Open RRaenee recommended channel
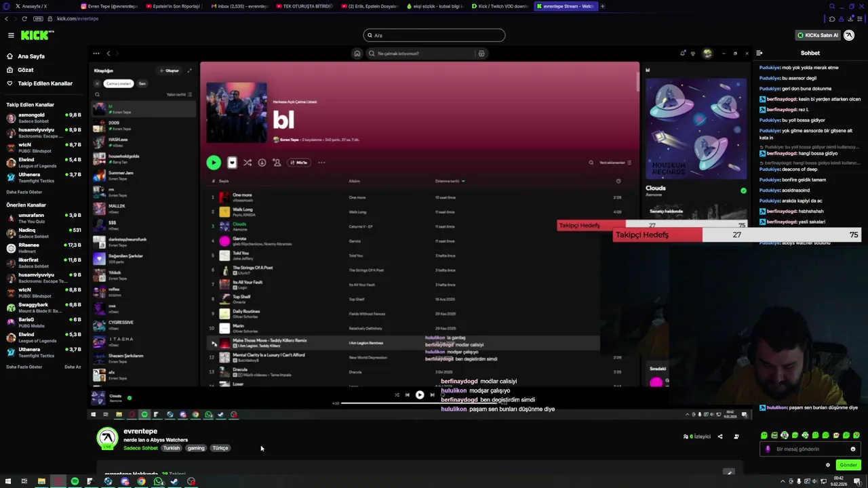 click(x=43, y=248)
